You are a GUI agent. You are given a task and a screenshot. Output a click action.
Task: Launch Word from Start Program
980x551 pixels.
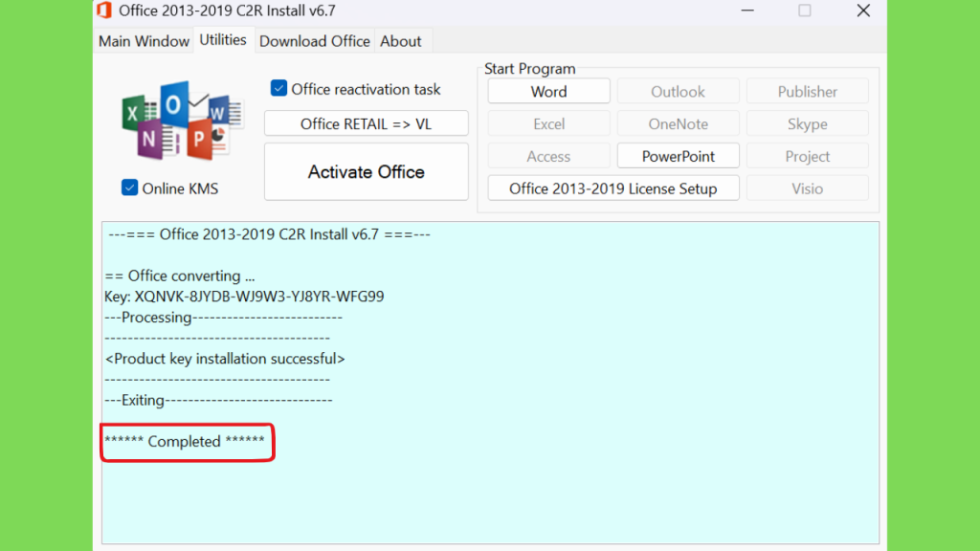548,91
